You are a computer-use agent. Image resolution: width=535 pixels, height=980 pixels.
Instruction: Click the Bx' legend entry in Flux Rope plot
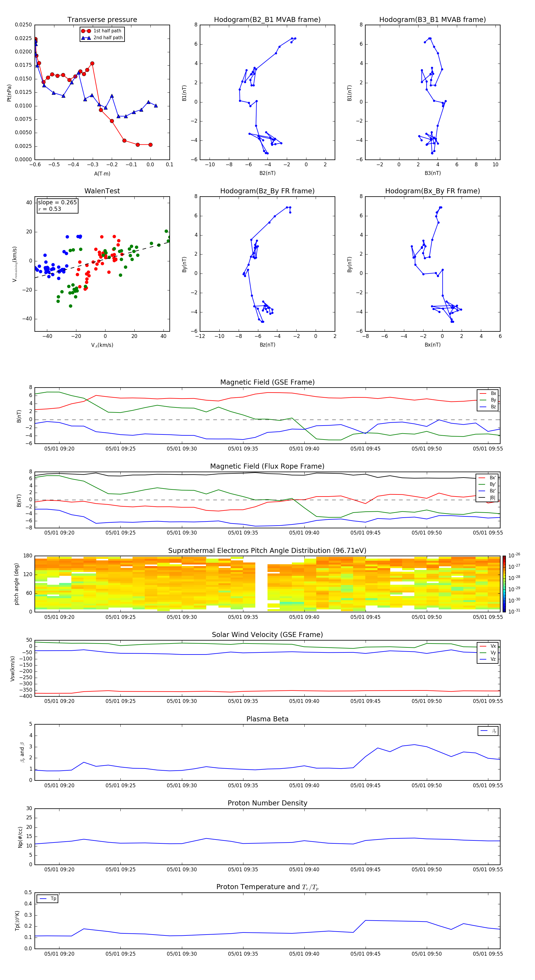[x=487, y=478]
